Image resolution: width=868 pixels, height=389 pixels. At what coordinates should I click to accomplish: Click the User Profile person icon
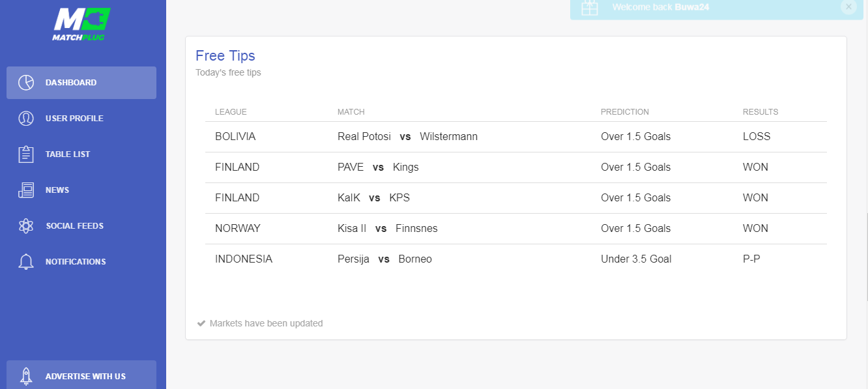point(26,119)
